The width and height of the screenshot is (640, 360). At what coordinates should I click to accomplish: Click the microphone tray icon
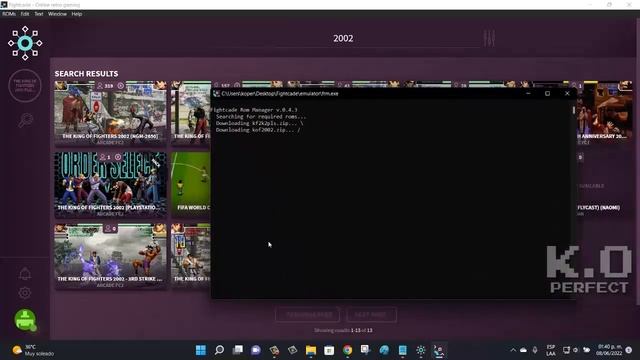(535, 350)
